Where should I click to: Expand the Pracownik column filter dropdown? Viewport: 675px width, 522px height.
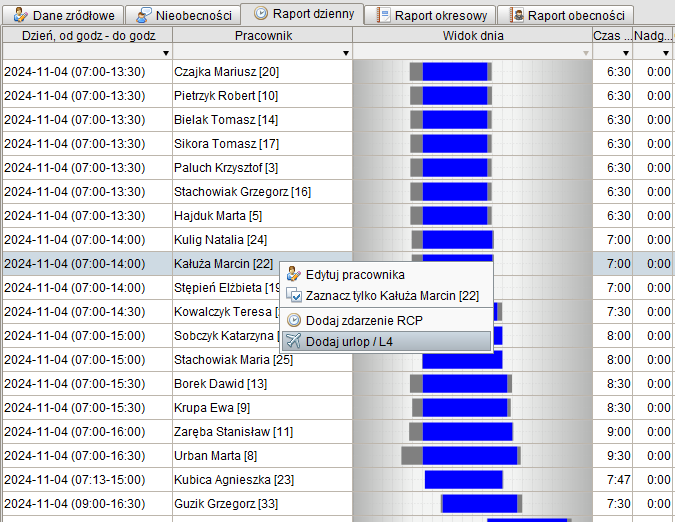pyautogui.click(x=346, y=52)
